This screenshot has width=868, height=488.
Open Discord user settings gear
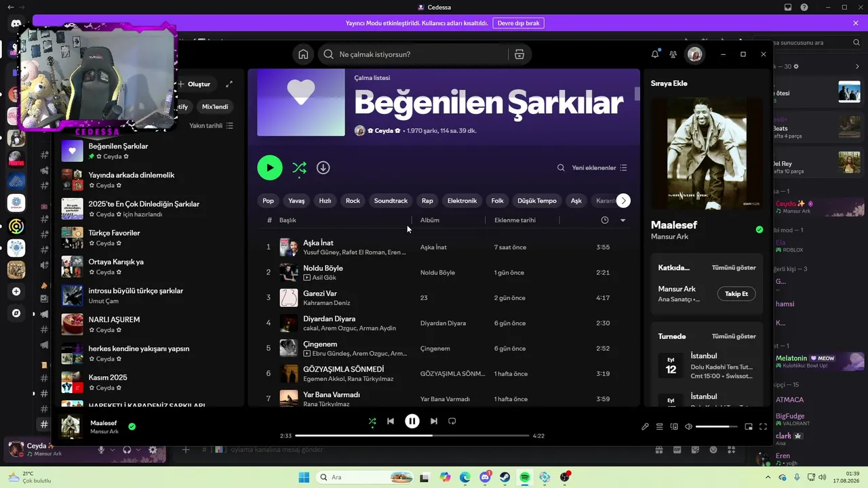click(153, 449)
